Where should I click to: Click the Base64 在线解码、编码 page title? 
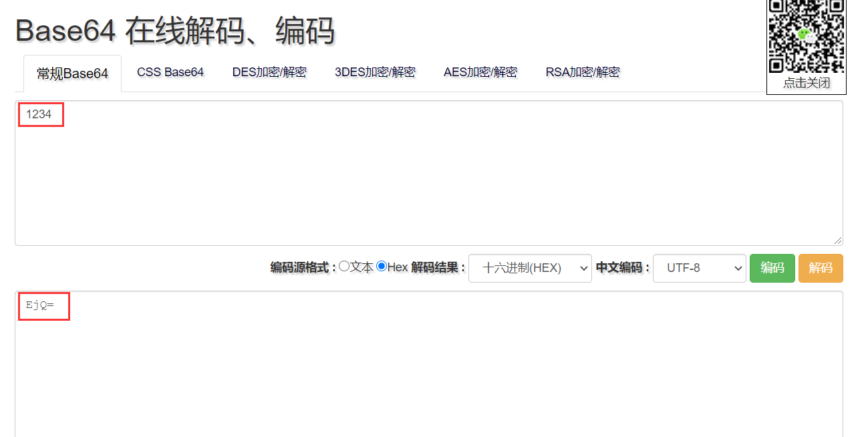coord(175,31)
